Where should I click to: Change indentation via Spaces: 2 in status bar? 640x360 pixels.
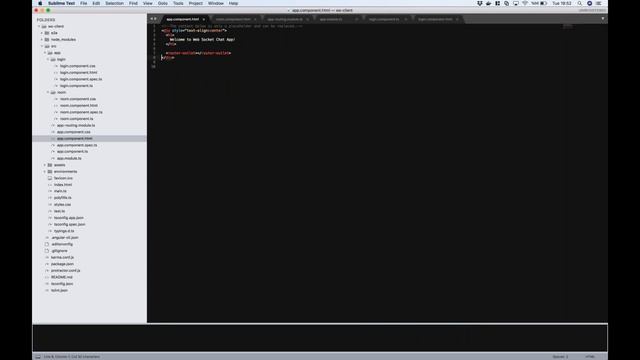(x=560, y=357)
